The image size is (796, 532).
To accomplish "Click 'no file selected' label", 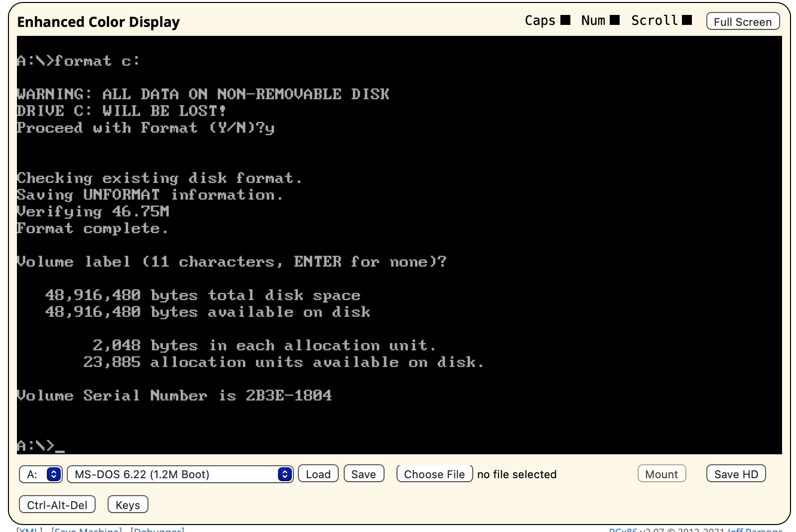I will (517, 474).
